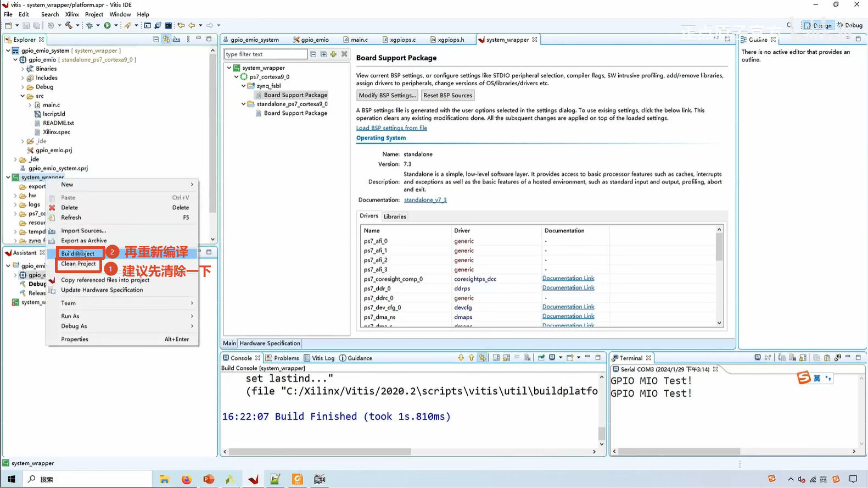Open the Xilinx menu in menu bar

[72, 14]
